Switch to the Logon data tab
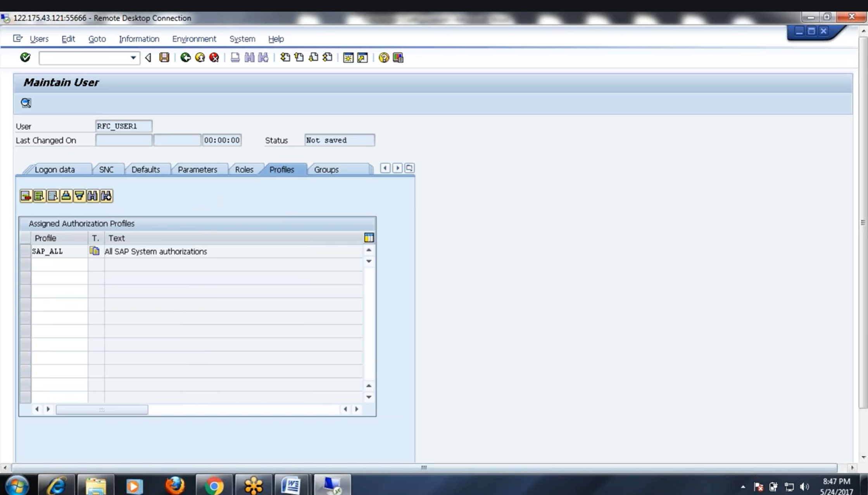This screenshot has width=868, height=495. pyautogui.click(x=55, y=169)
